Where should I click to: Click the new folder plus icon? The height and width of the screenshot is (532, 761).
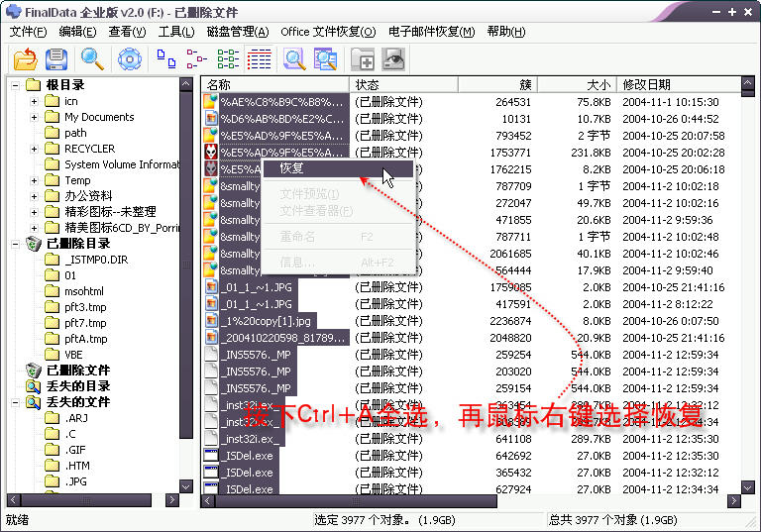point(363,59)
